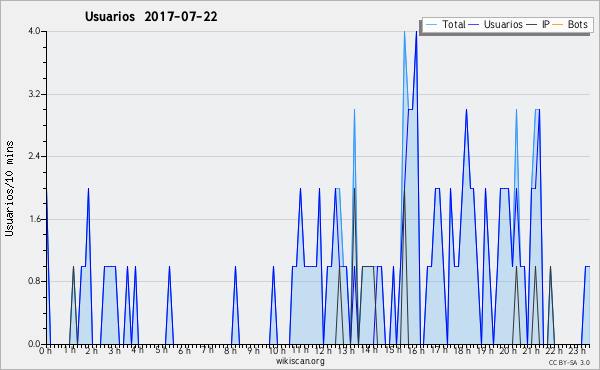Click the y-axis label Usuarios/10 mins
Viewport: 600px width, 370px height.
pos(9,188)
